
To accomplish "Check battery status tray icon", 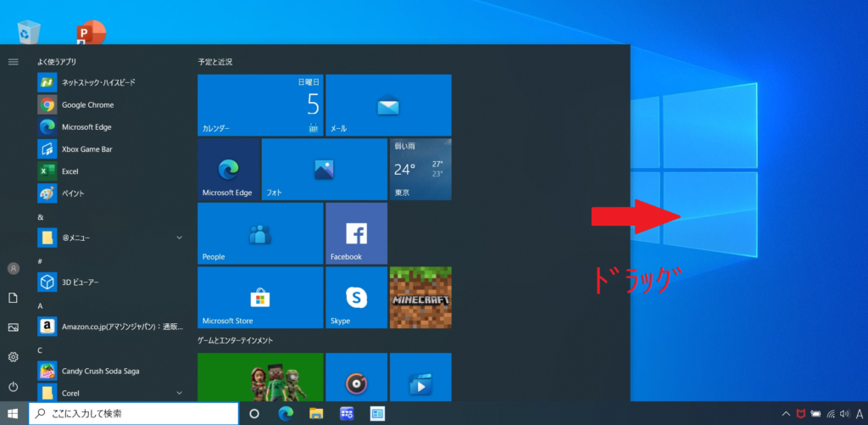I will point(815,413).
